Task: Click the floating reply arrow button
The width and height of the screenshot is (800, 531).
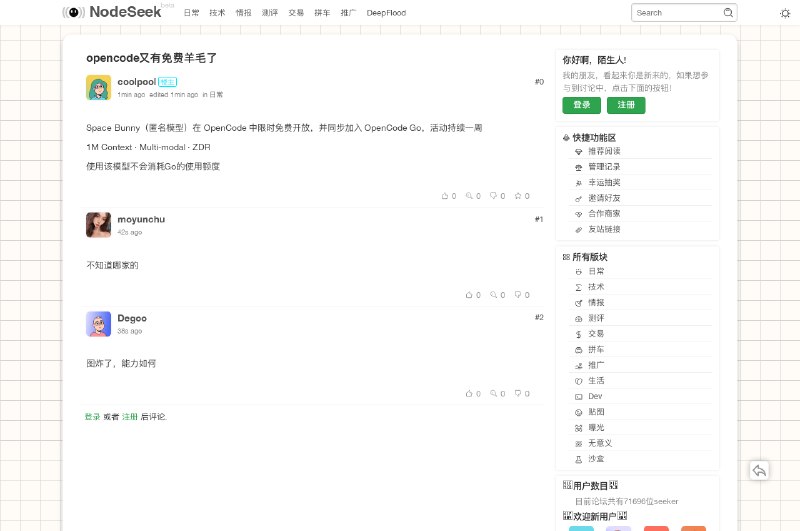Action: click(759, 470)
